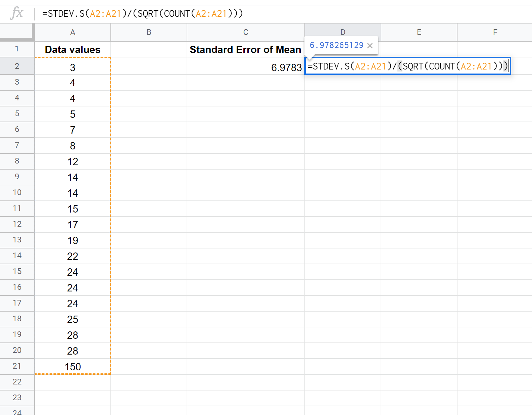
Task: Select column E header
Action: 419,32
